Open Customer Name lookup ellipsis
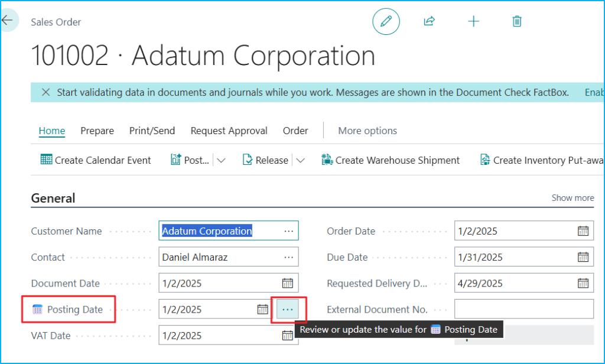Screen dimensions: 605x364 coord(288,231)
